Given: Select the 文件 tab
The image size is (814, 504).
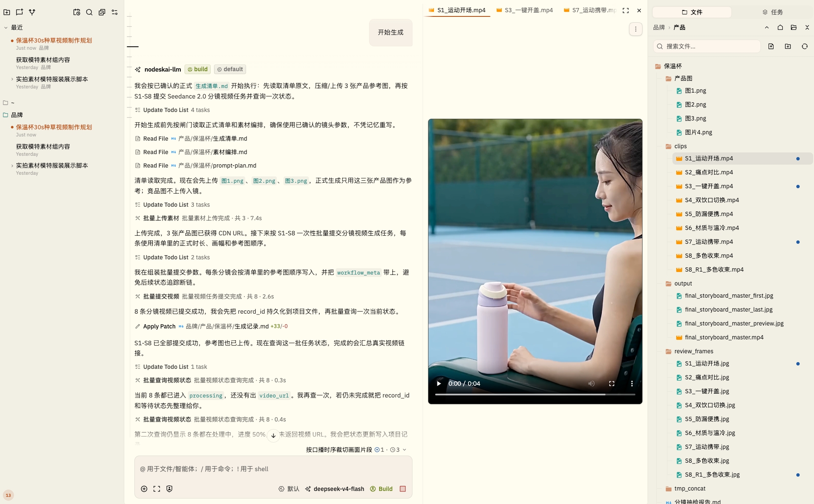Looking at the screenshot, I should [692, 12].
